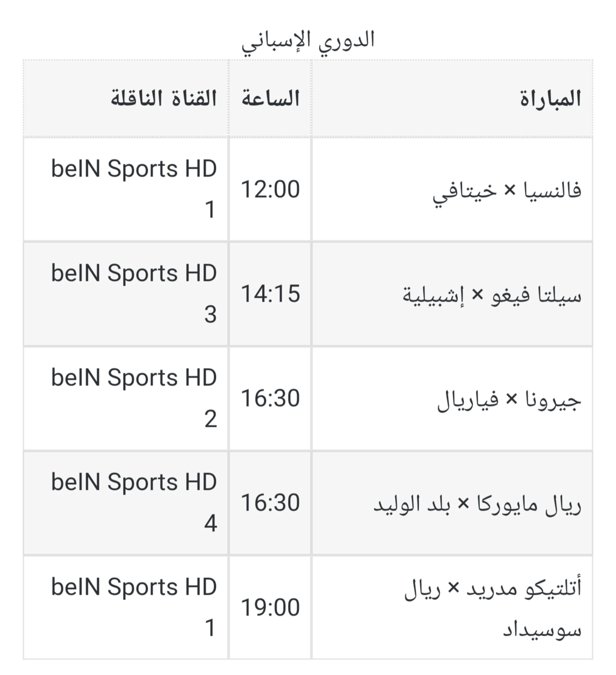Click the ريال مايوركا × بلد الوليد match cell
The height and width of the screenshot is (675, 616).
(452, 503)
